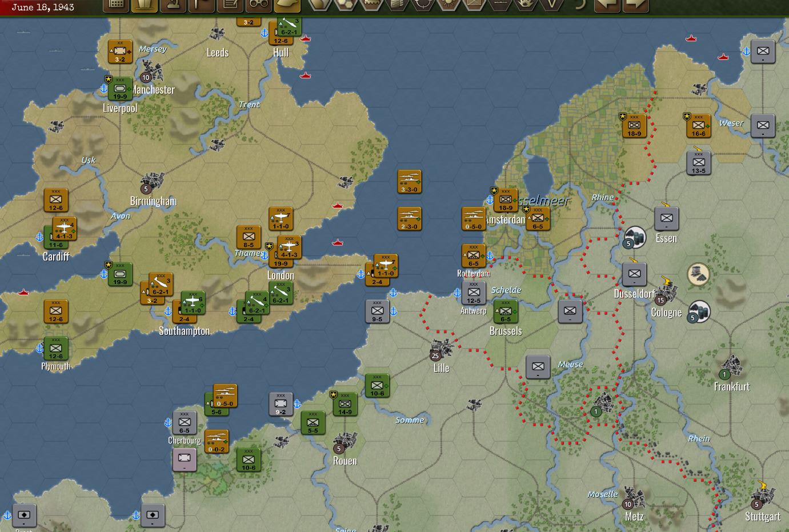Viewport: 789px width, 532px height.
Task: Select the grey garrison unit at Essen
Action: (666, 219)
